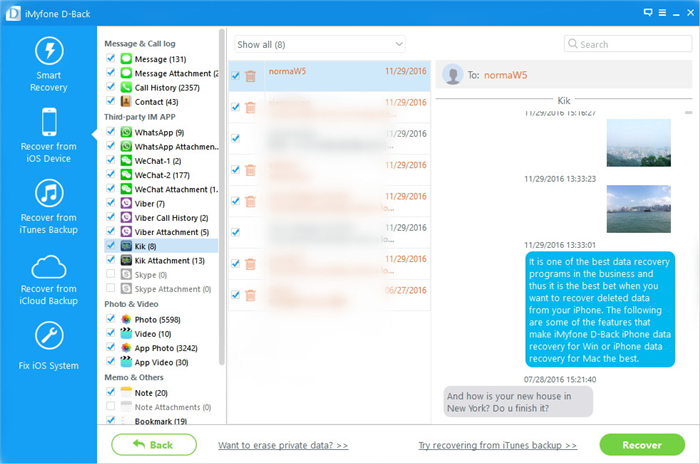This screenshot has height=464, width=700.
Task: Click the normaW5 contact avatar
Action: [x=453, y=75]
